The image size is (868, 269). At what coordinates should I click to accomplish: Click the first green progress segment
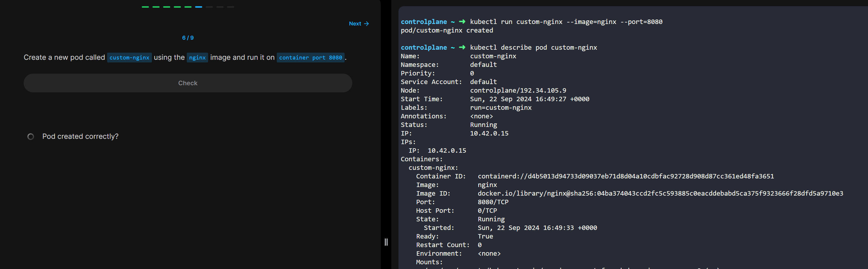point(145,7)
